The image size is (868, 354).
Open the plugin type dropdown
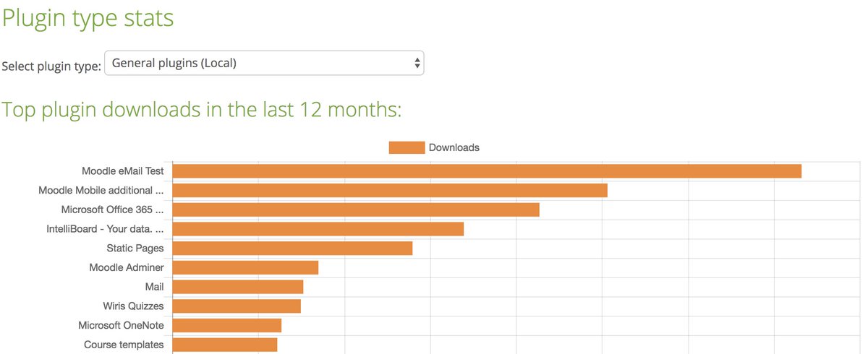coord(264,63)
